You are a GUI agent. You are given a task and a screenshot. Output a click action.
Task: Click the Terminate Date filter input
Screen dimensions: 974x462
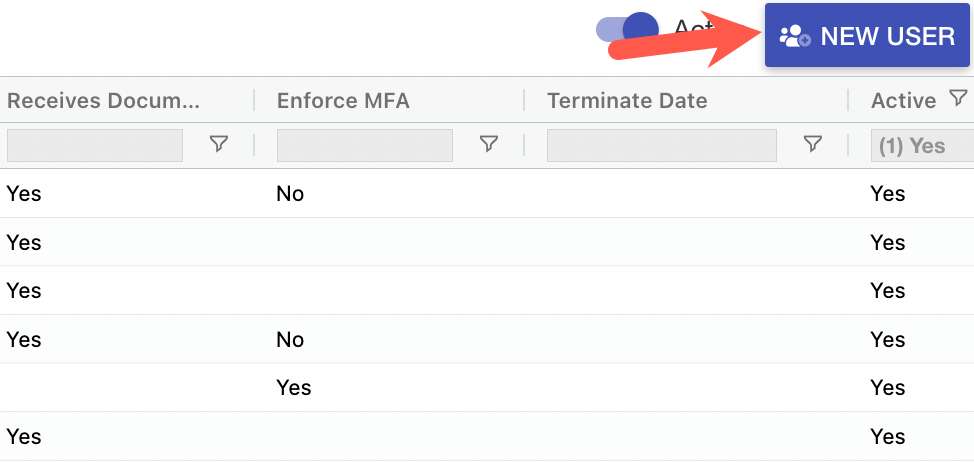[x=661, y=145]
